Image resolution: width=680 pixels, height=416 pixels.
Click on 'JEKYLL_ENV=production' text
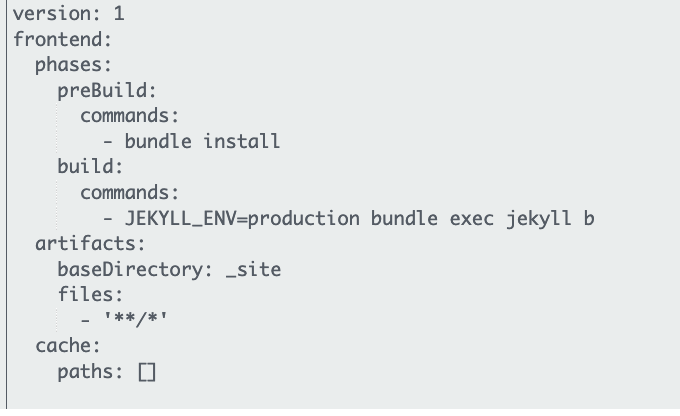click(242, 218)
